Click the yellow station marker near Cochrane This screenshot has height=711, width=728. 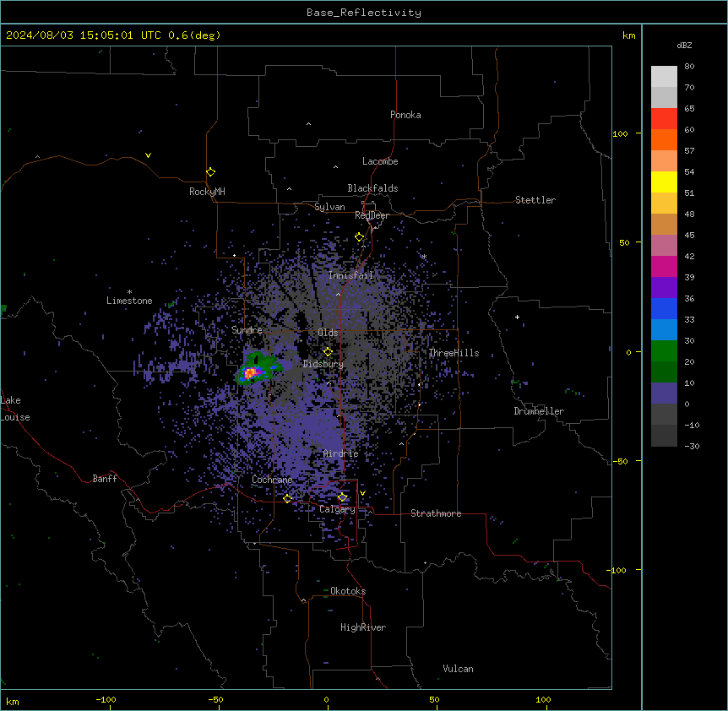click(287, 498)
